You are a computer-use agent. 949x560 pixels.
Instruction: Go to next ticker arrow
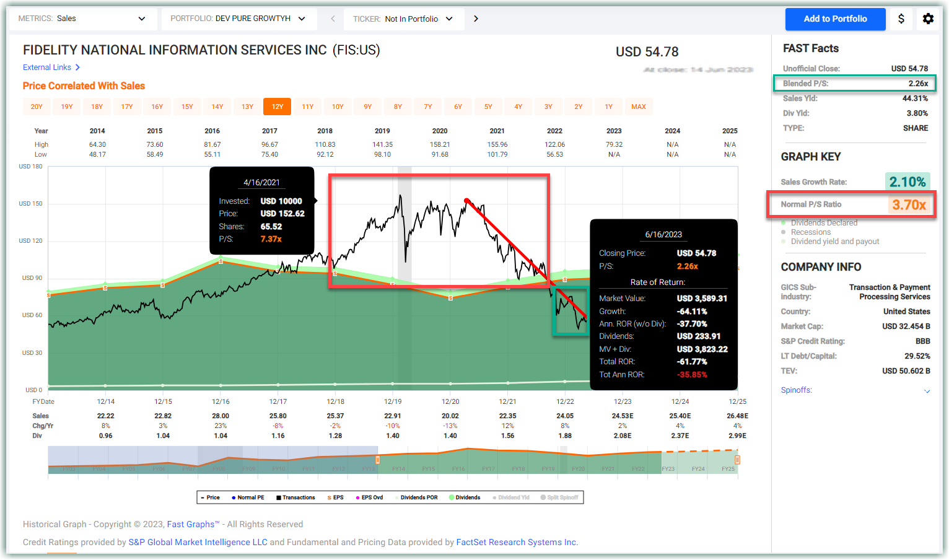click(x=476, y=19)
